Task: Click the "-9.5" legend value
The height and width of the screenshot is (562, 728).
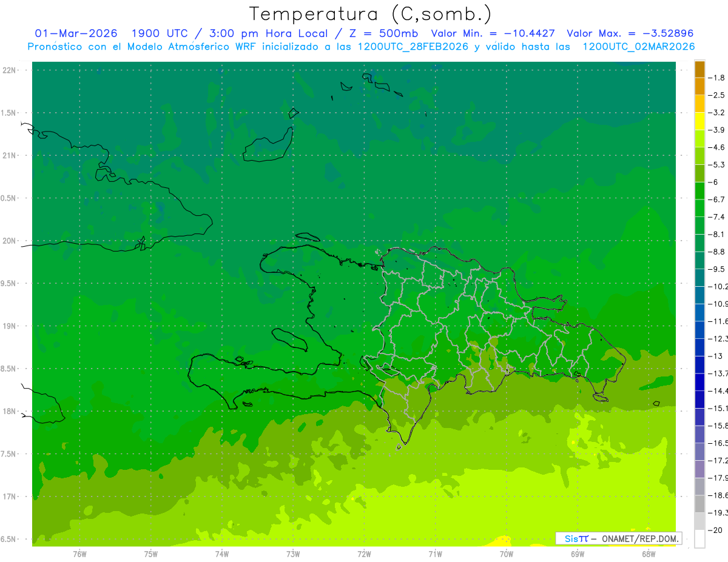Action: tap(716, 269)
